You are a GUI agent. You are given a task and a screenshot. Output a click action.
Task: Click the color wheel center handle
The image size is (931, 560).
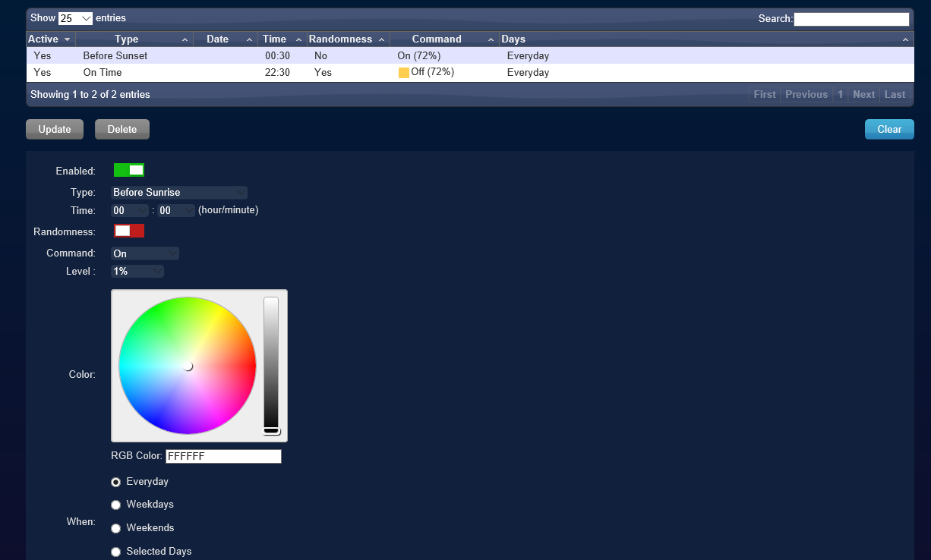(188, 366)
